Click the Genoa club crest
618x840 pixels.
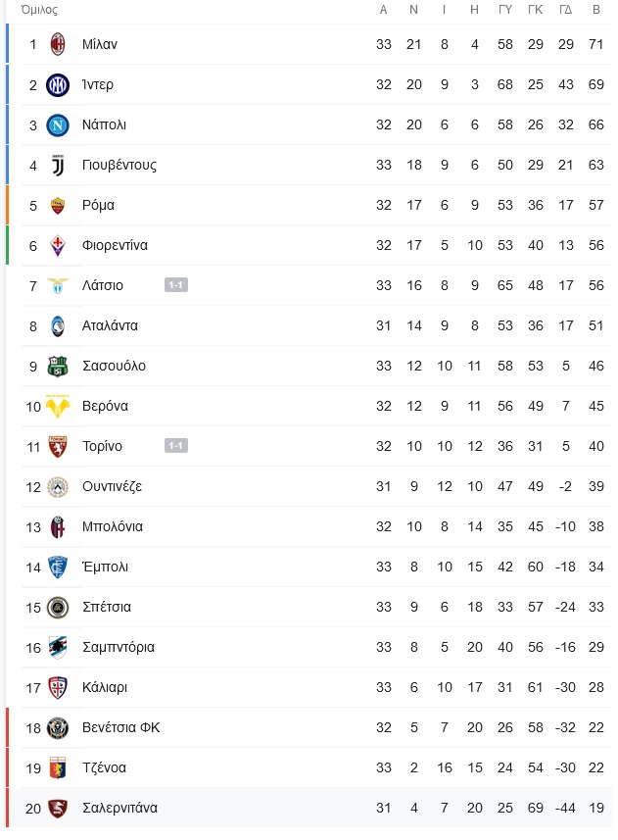tap(58, 767)
